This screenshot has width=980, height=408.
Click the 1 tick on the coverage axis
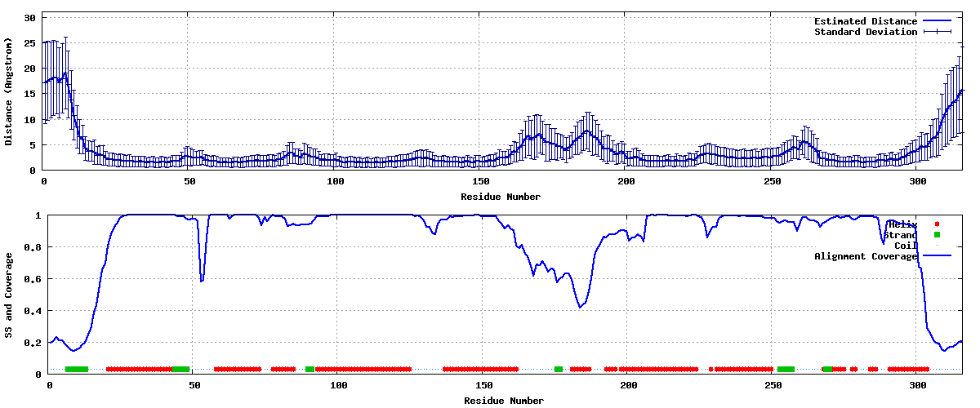(38, 215)
